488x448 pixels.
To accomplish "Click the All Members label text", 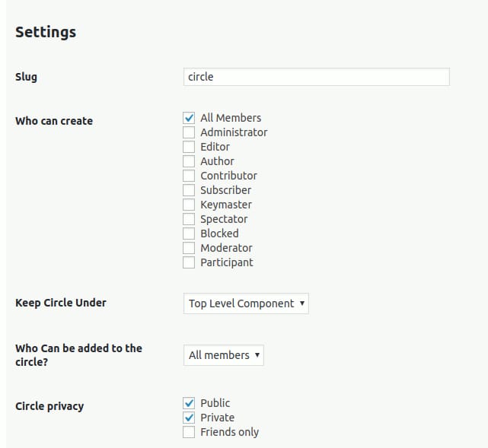I will 231,118.
